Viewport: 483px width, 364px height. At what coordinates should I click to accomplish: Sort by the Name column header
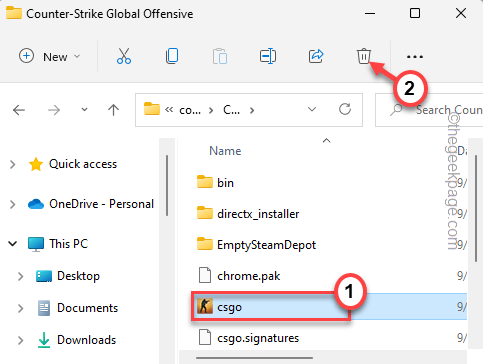225,151
